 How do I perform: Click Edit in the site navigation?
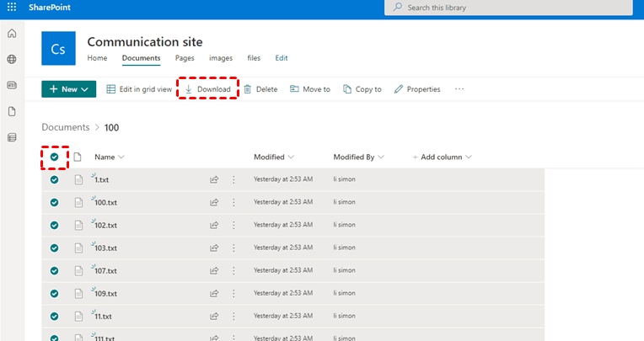coord(282,58)
